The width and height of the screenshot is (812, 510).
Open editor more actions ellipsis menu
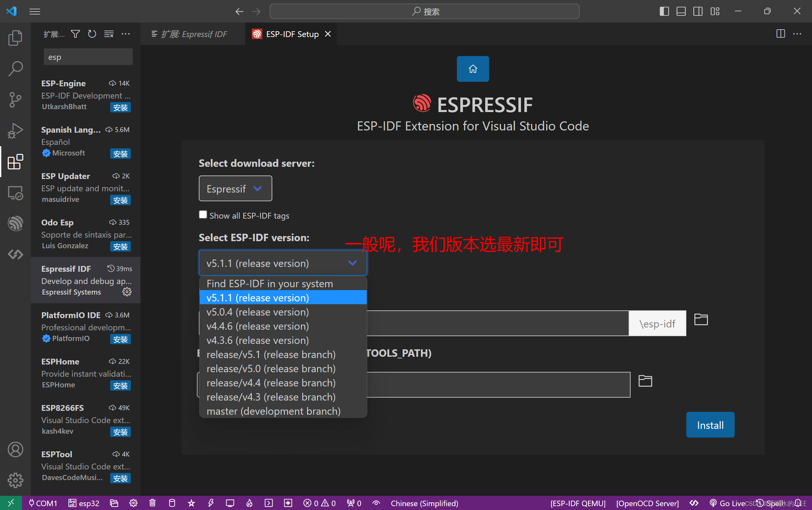click(x=797, y=34)
